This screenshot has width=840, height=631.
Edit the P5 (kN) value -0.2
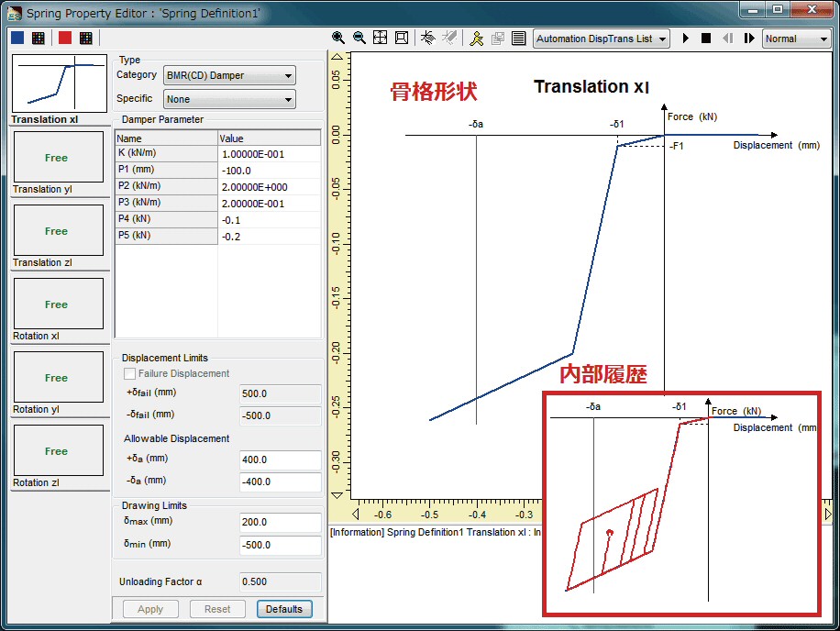point(270,237)
